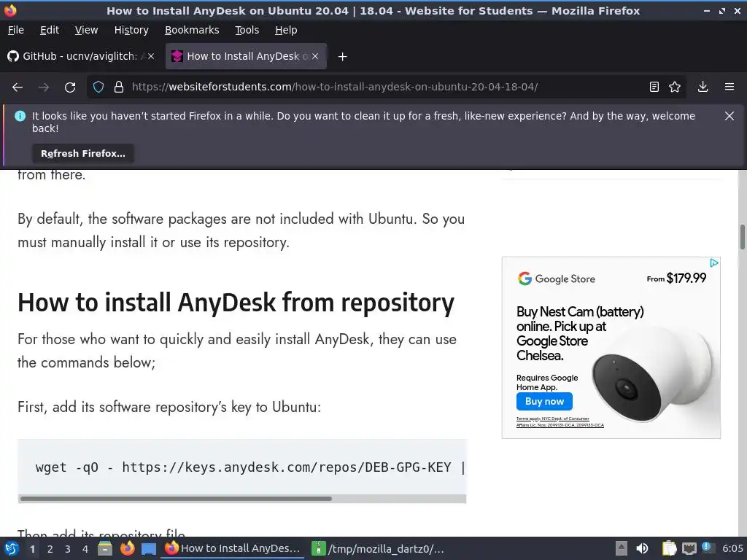Click 'Buy Nest Cam (battery)' ad headline
747x560 pixels.
point(580,312)
